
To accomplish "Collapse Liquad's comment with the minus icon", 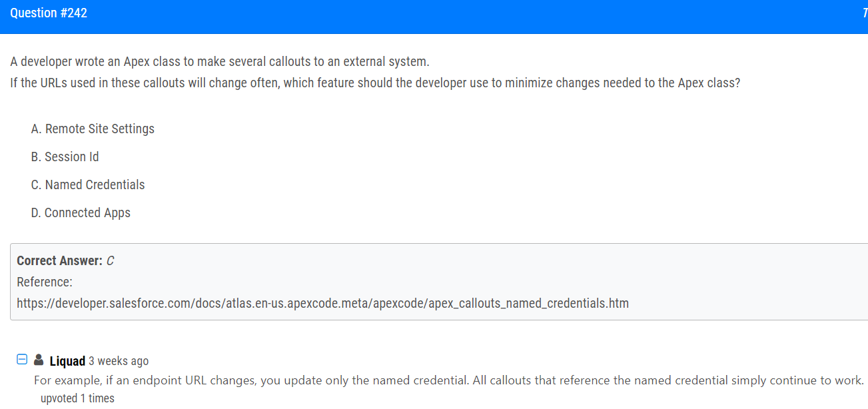I will point(21,360).
